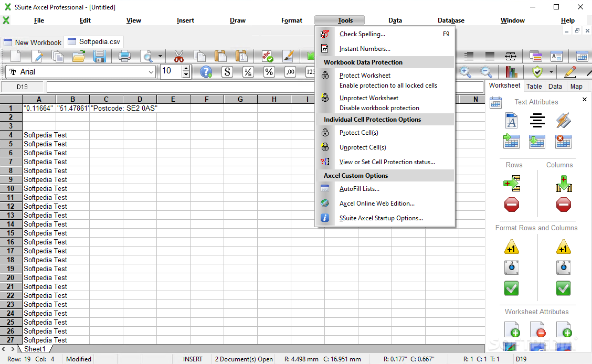Save workbook using the floppy disk icon
The image size is (592, 364).
[x=99, y=56]
